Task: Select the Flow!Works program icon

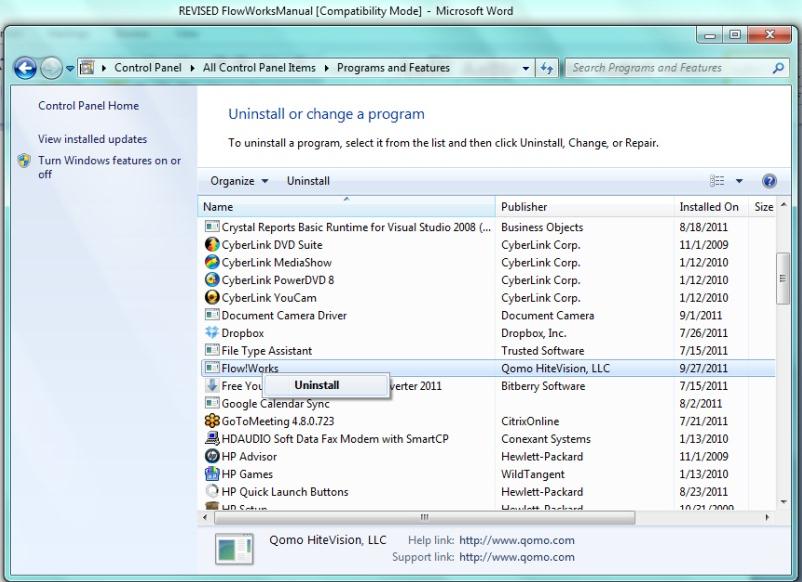Action: click(x=212, y=368)
